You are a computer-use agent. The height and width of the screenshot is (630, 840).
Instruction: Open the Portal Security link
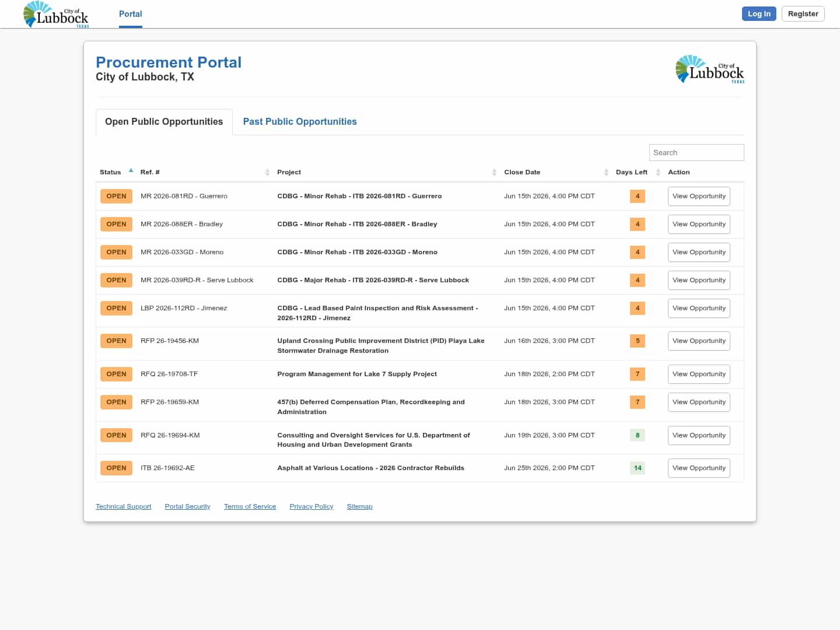pos(187,506)
